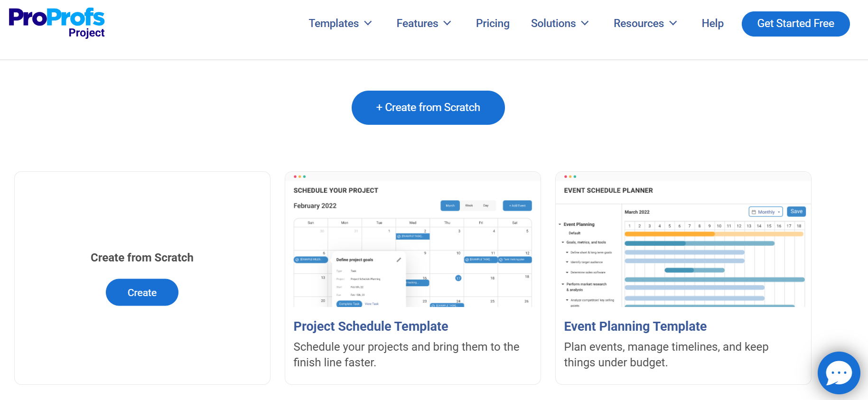Image resolution: width=868 pixels, height=400 pixels.
Task: Click the calendar icon inside the Monthly selector
Action: pos(753,212)
